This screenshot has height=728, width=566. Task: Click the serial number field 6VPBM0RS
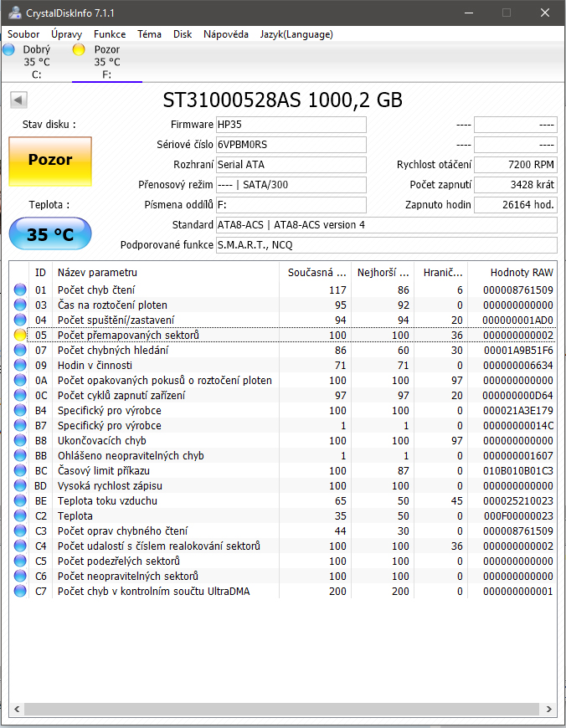pos(291,145)
